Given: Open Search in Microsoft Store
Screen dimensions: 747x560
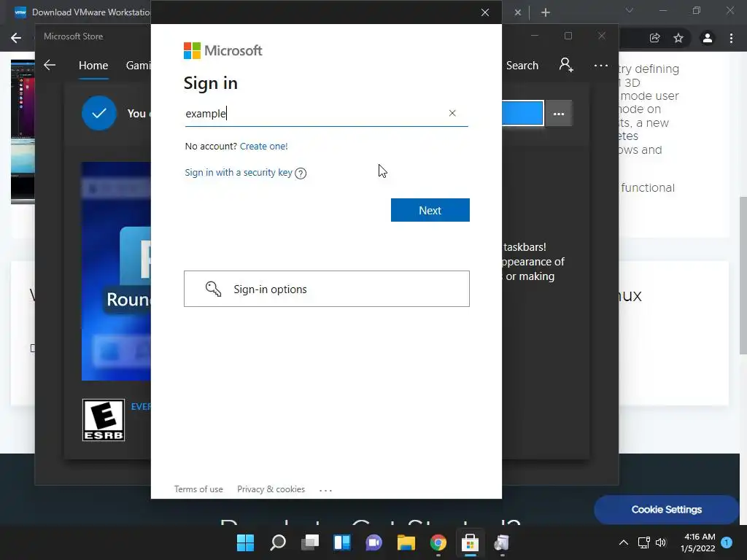Looking at the screenshot, I should [x=522, y=65].
